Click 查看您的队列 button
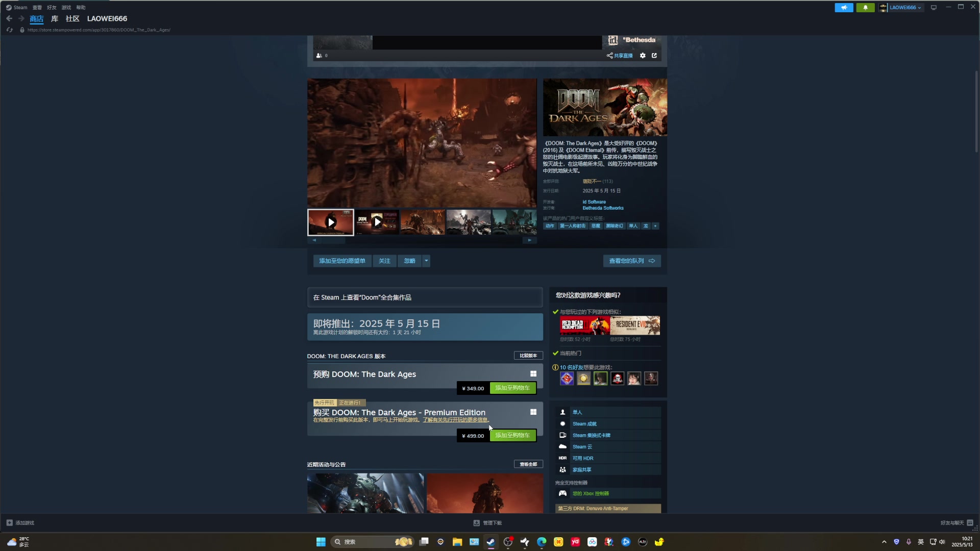This screenshot has height=551, width=980. point(632,261)
